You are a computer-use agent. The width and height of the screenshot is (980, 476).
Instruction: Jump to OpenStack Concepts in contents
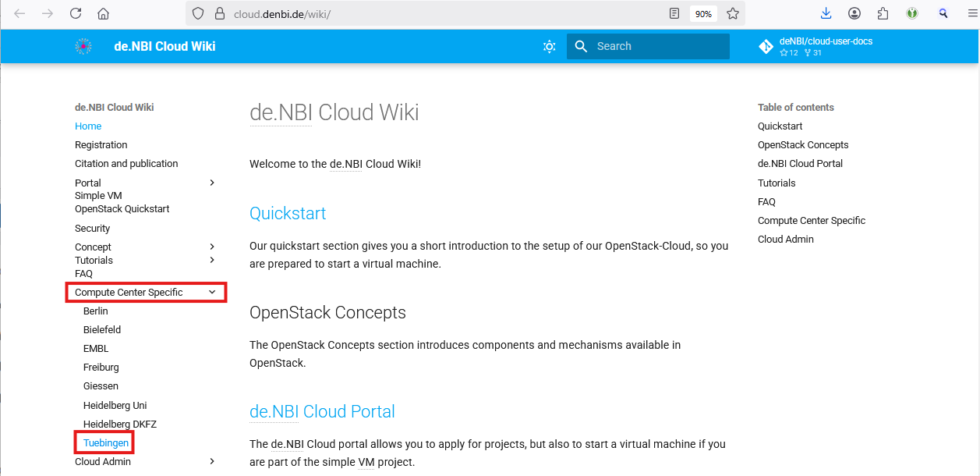[803, 145]
